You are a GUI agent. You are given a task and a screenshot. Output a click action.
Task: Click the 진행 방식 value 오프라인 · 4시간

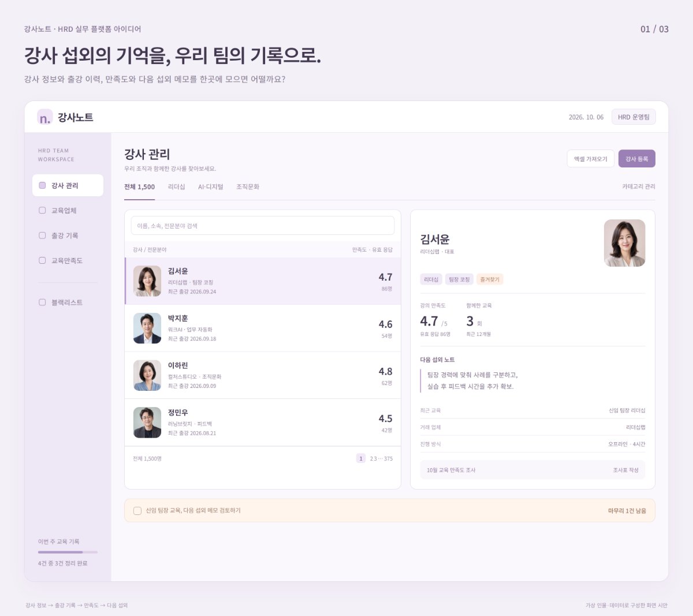(x=627, y=444)
